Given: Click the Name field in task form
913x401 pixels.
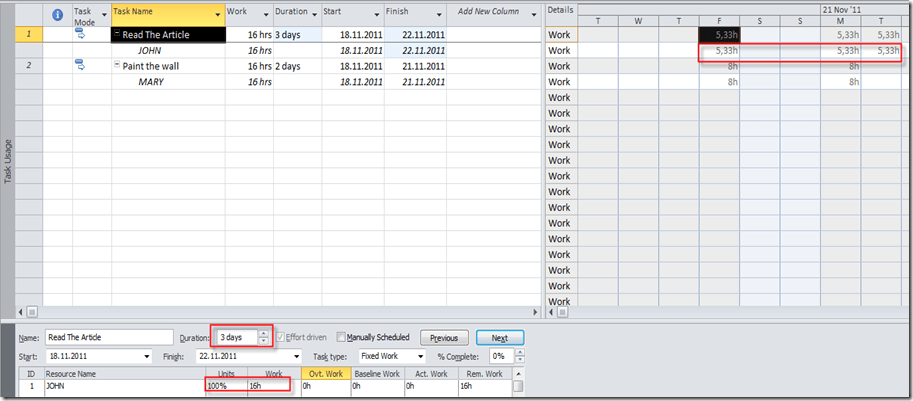Looking at the screenshot, I should click(x=108, y=338).
